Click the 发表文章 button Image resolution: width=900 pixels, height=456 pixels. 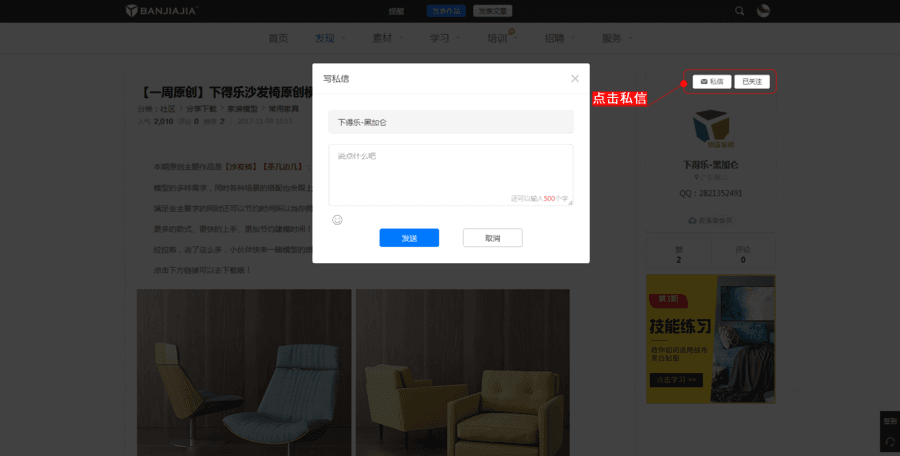(x=492, y=11)
